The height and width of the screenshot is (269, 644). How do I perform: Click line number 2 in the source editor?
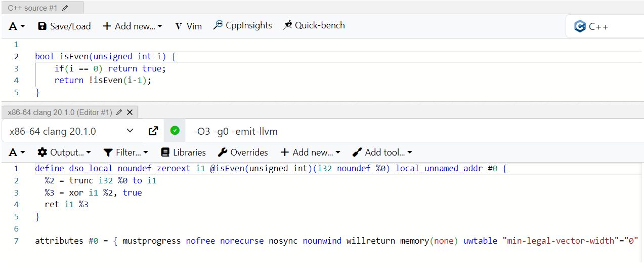[x=16, y=56]
